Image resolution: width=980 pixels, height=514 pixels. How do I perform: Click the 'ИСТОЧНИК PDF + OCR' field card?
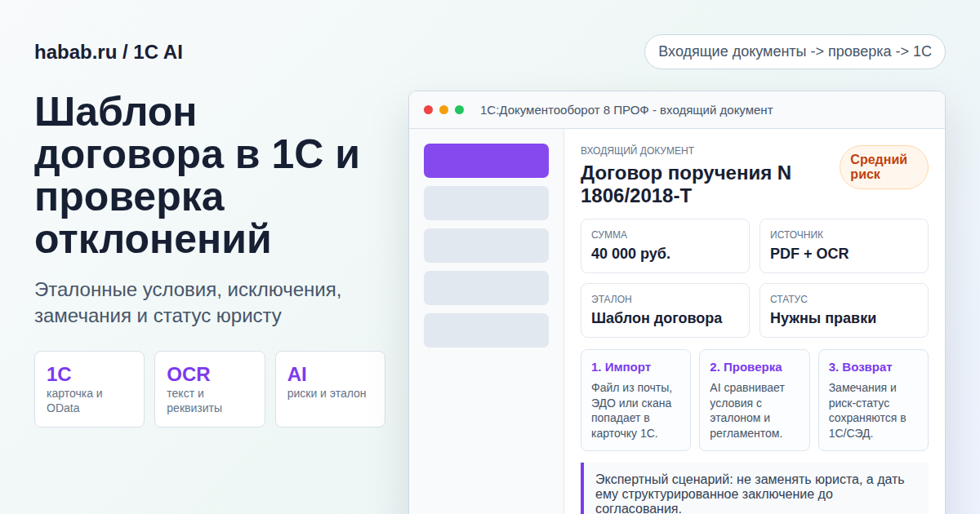click(844, 246)
